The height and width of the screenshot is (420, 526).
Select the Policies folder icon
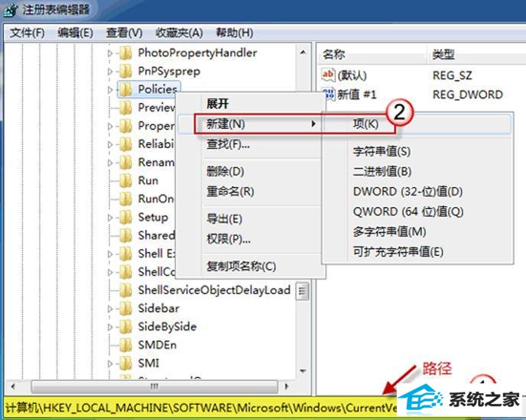click(x=126, y=89)
